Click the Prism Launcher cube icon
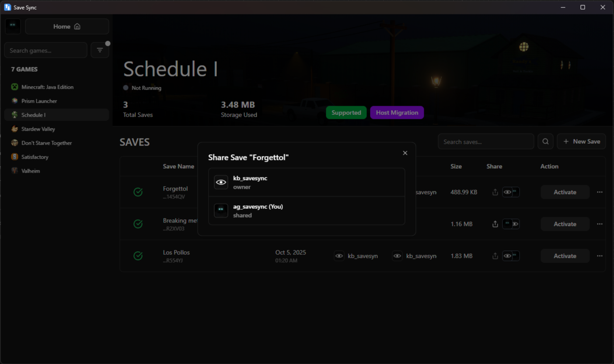This screenshot has height=364, width=614. 14,101
